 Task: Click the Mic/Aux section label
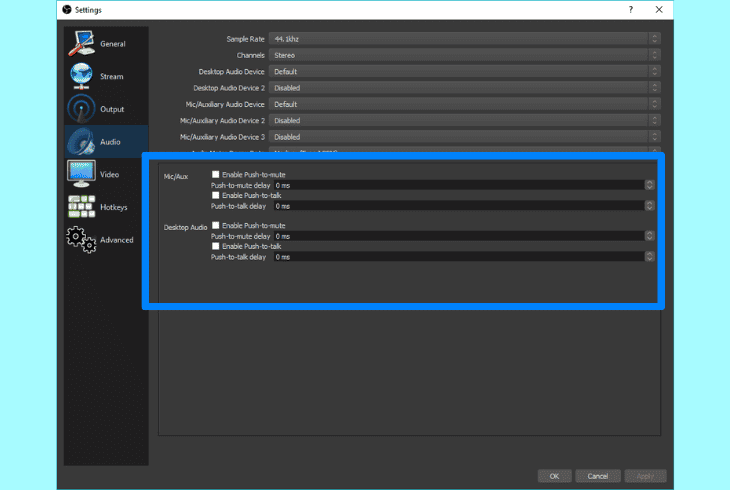[176, 177]
